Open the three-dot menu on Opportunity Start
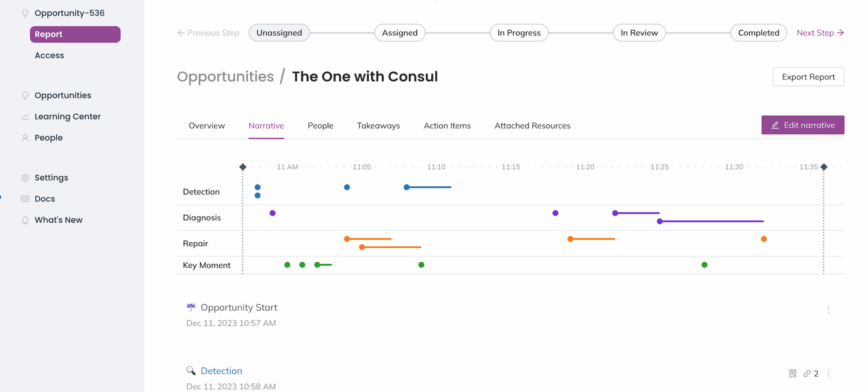The width and height of the screenshot is (868, 392). pyautogui.click(x=829, y=310)
